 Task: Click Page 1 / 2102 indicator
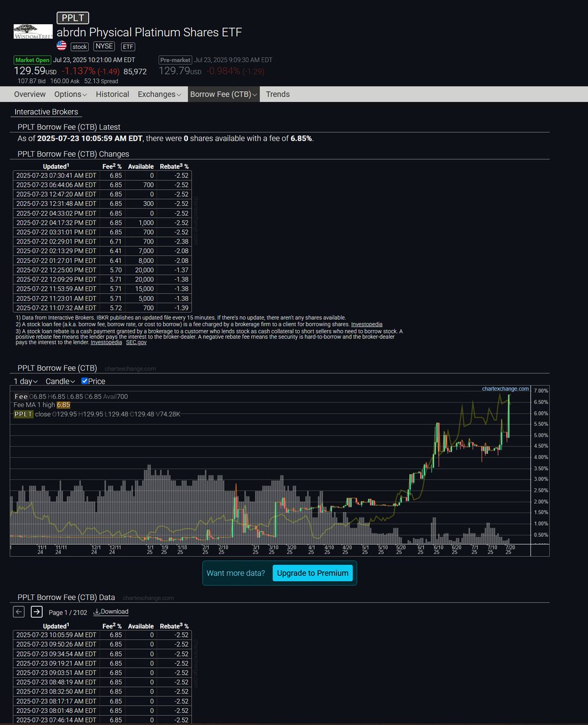click(68, 612)
